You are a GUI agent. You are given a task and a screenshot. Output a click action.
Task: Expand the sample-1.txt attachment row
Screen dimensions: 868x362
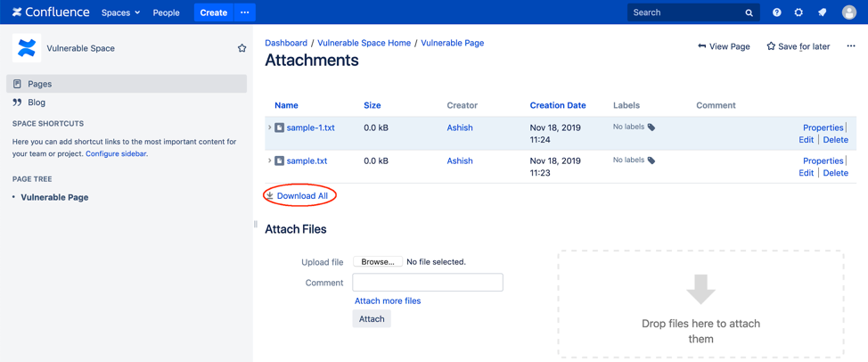(x=270, y=128)
